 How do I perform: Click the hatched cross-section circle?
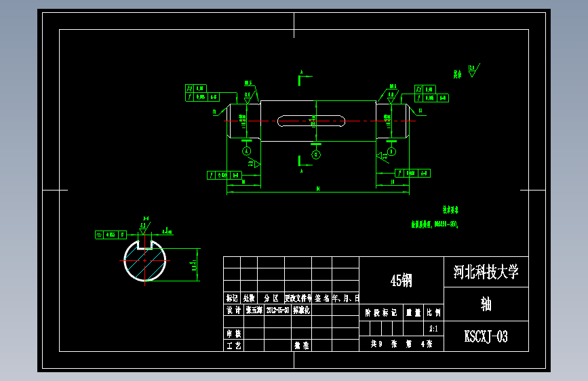144,260
